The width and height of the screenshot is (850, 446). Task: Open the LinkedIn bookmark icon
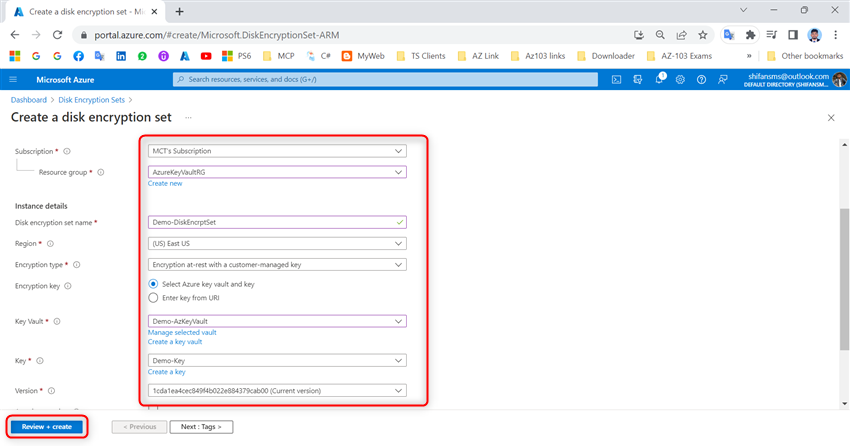point(121,56)
